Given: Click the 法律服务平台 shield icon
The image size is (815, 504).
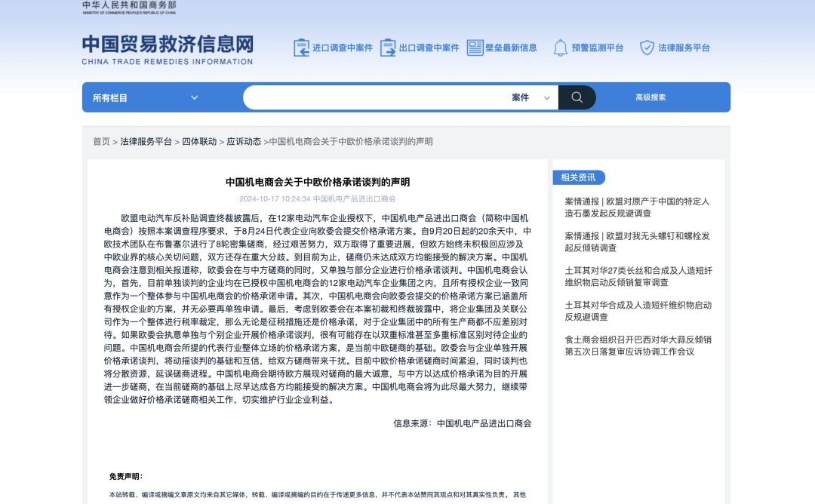Looking at the screenshot, I should pyautogui.click(x=647, y=48).
